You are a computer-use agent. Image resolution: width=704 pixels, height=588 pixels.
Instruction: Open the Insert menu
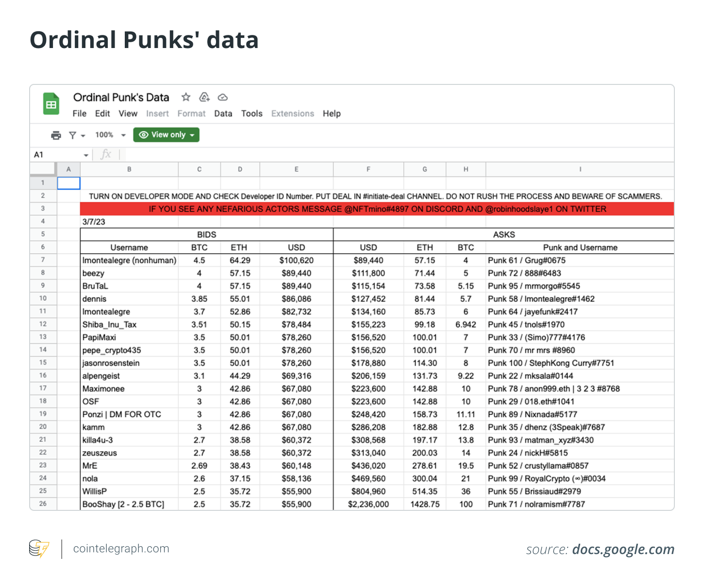point(157,114)
